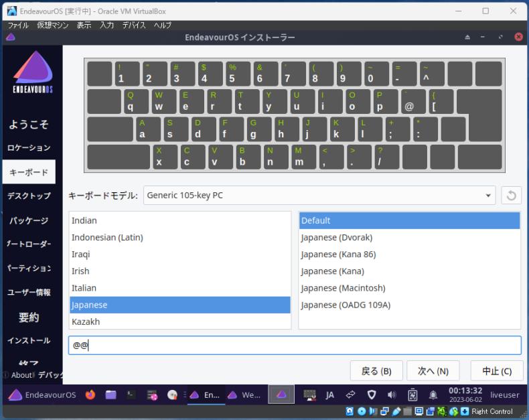This screenshot has width=529, height=420.
Task: Click VirtualBox optical disk status icon
Action: coord(362,411)
